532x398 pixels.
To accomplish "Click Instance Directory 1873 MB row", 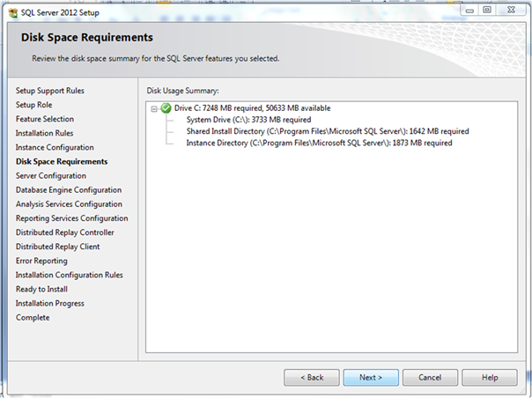I will click(319, 143).
